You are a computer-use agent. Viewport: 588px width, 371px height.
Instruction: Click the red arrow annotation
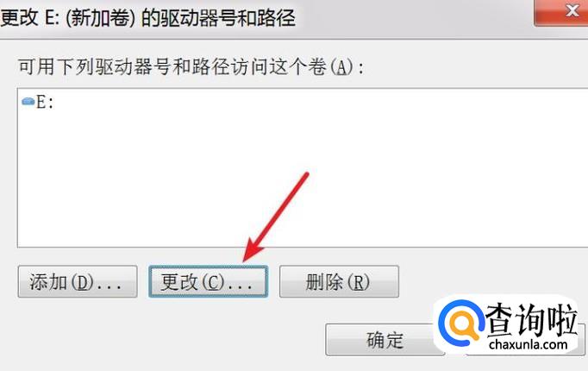click(x=276, y=217)
